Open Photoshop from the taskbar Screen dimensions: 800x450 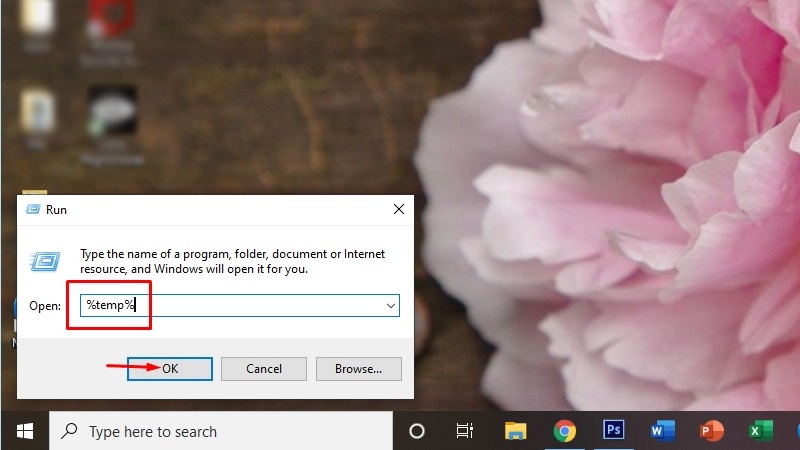[x=613, y=430]
